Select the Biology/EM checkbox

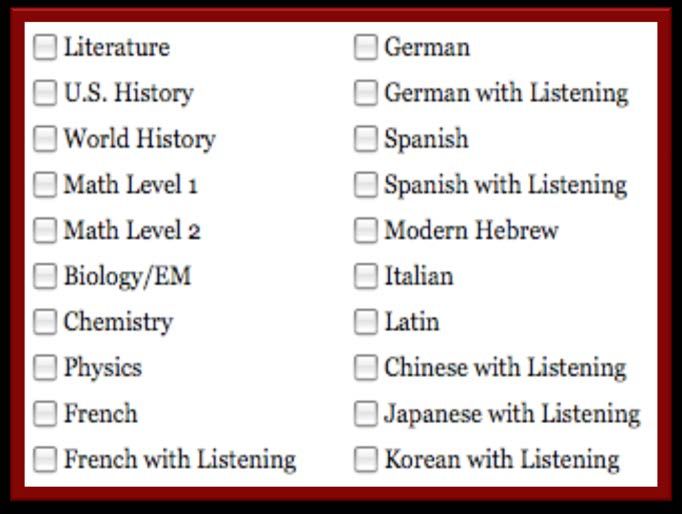click(x=45, y=276)
